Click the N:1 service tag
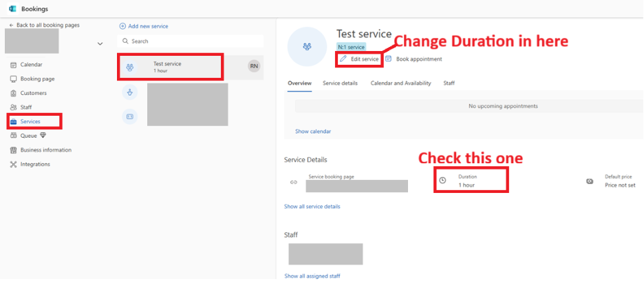This screenshot has height=288, width=644. click(351, 47)
